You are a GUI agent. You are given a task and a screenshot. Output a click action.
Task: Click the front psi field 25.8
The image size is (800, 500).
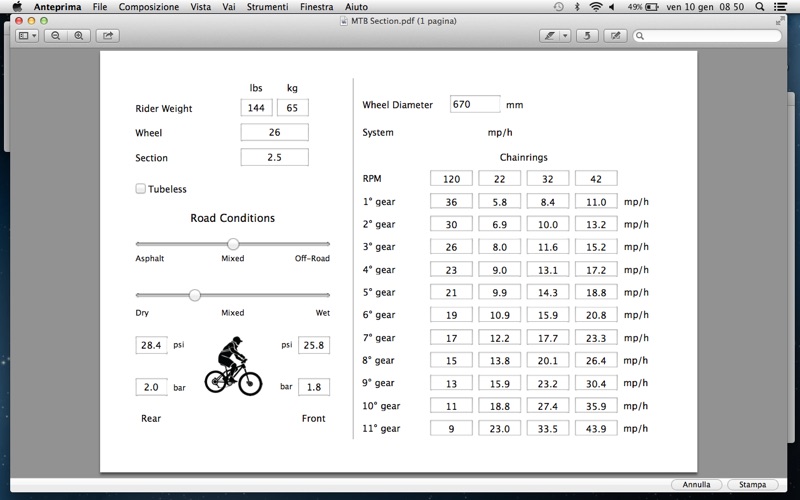[x=314, y=345]
